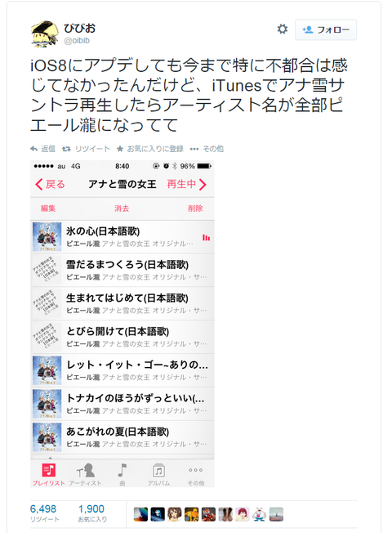View the 6,498 retweets count
Screen dimensions: 392x533
tap(43, 508)
